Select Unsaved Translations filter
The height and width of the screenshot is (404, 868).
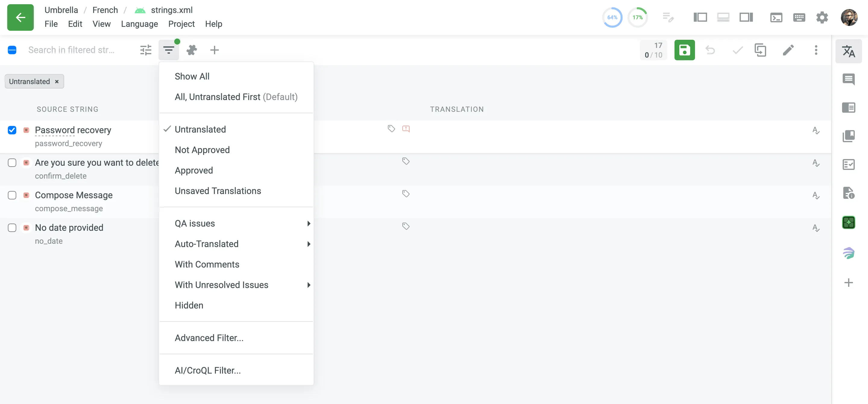[236, 191]
